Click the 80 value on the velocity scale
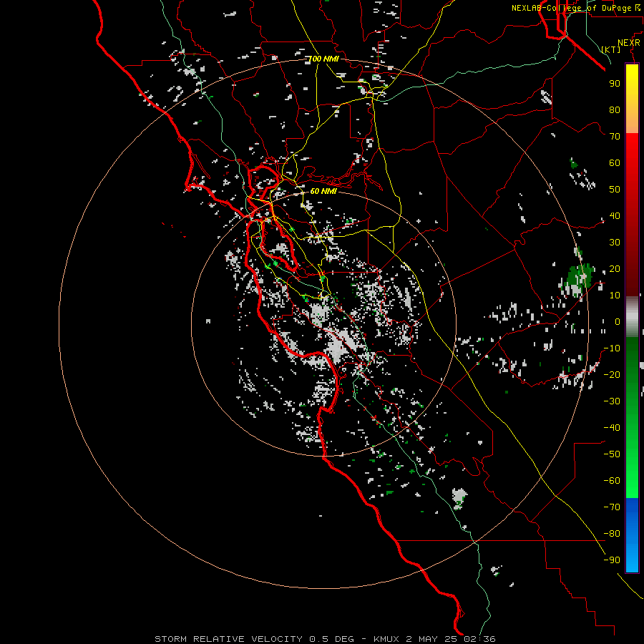 pos(615,109)
